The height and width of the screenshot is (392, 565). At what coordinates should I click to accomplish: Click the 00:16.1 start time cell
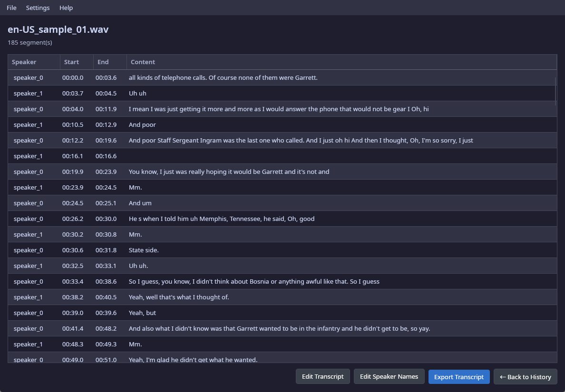pos(73,156)
